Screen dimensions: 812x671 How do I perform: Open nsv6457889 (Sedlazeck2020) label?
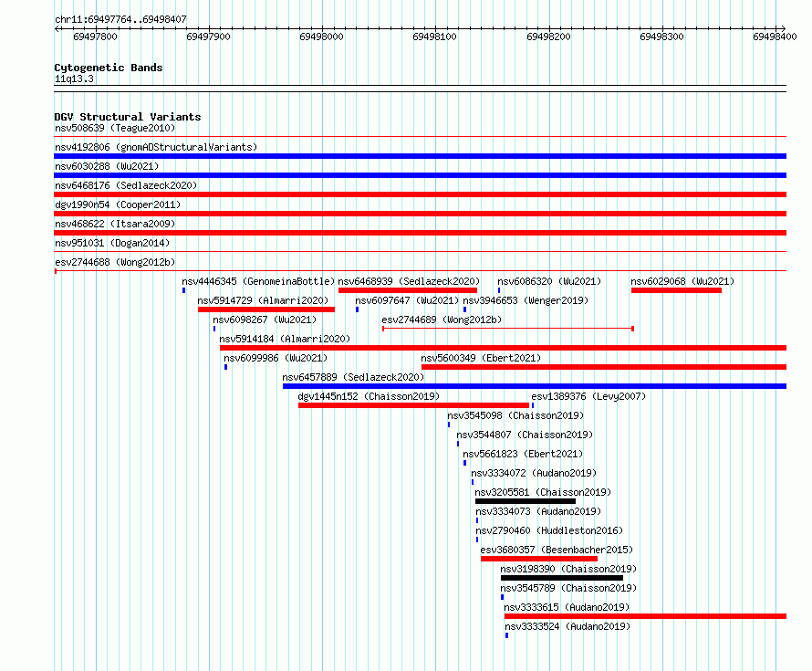[353, 377]
